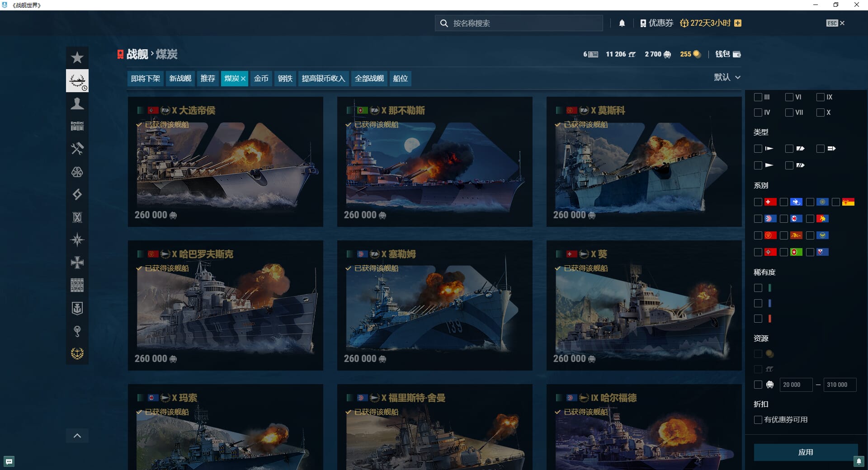Enable the 有优惠券可用 discount checkbox
The image size is (868, 470).
[x=758, y=420]
